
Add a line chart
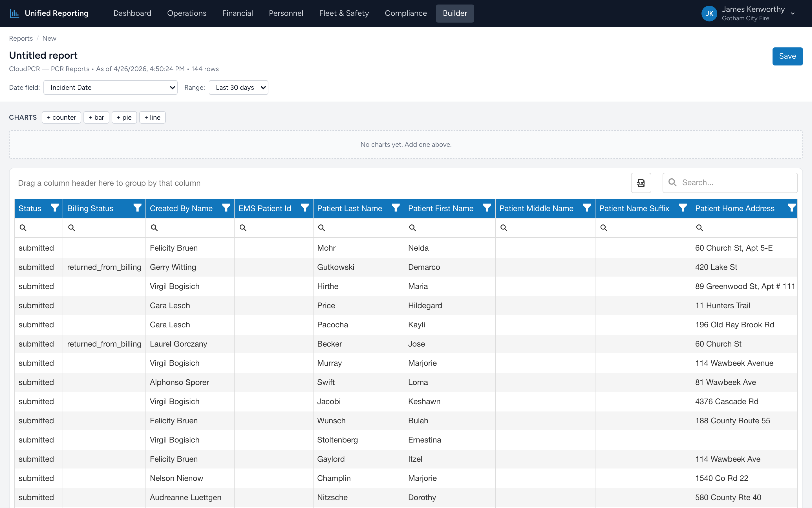point(152,117)
